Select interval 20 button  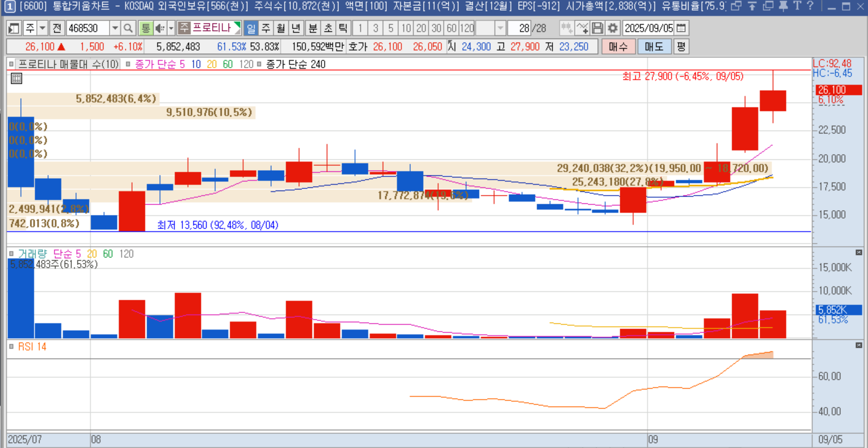point(421,28)
